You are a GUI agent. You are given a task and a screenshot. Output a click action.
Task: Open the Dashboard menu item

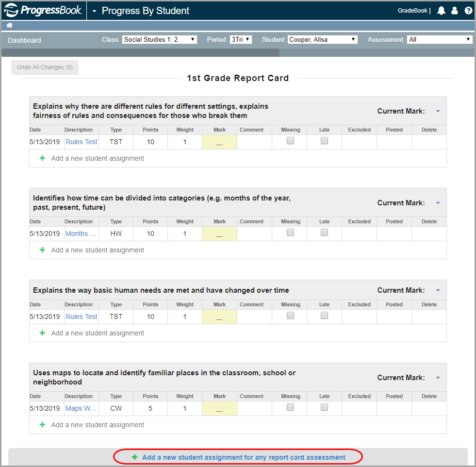click(24, 40)
